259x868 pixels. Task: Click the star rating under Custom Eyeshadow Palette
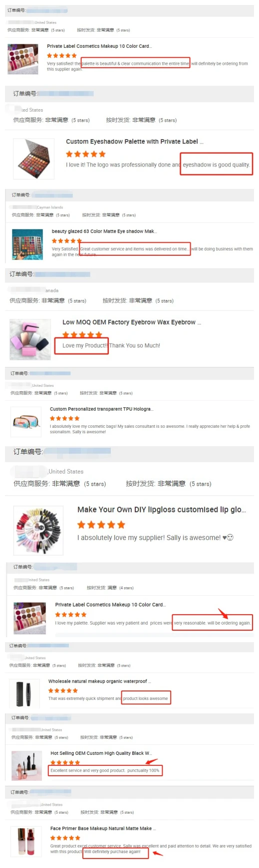click(x=86, y=154)
